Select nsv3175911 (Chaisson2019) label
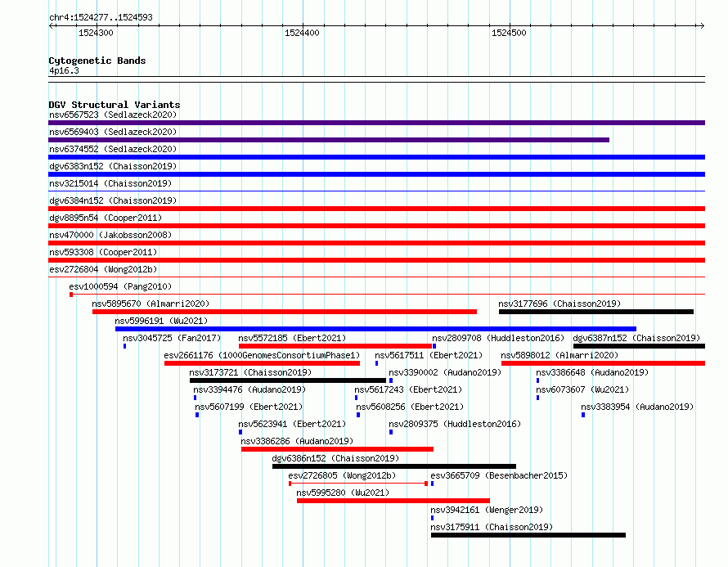This screenshot has width=728, height=567. [492, 527]
